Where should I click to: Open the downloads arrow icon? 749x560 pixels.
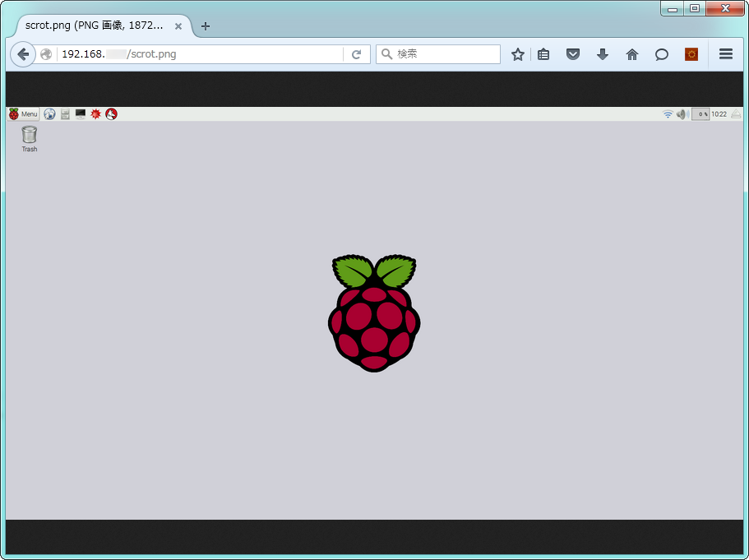[603, 54]
